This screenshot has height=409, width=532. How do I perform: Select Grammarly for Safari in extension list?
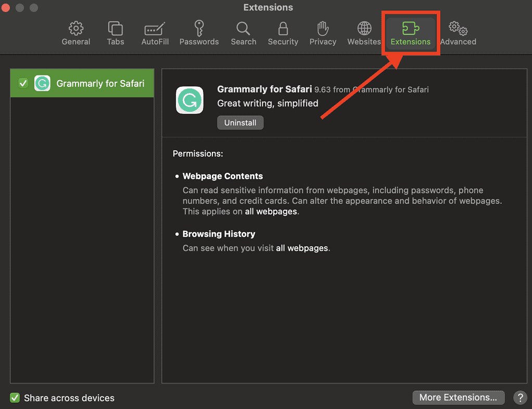[x=82, y=83]
